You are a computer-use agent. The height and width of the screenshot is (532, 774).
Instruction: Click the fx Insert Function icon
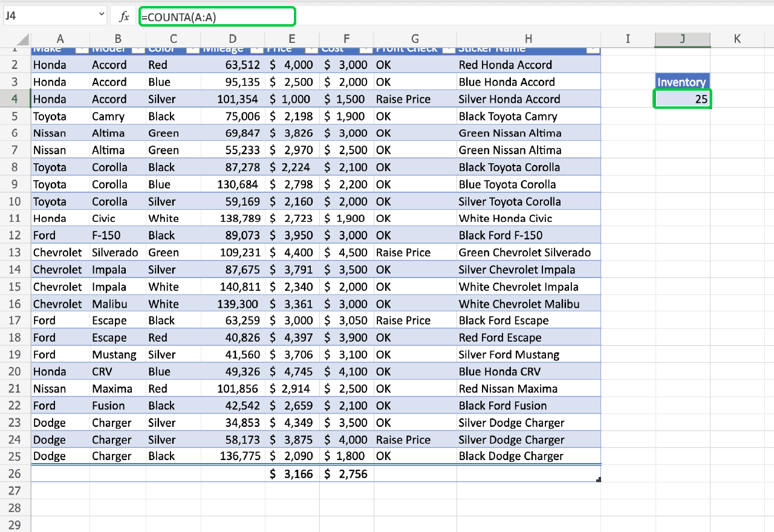pyautogui.click(x=124, y=16)
